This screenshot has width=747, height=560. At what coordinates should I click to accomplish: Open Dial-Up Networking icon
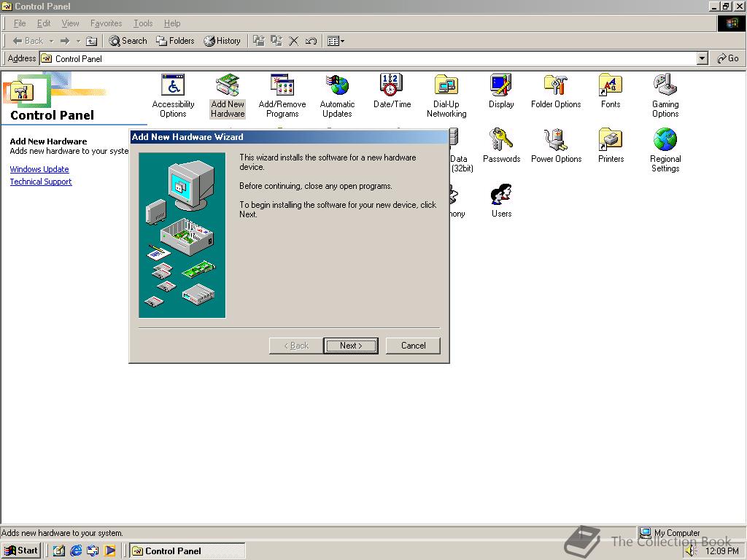pyautogui.click(x=446, y=96)
